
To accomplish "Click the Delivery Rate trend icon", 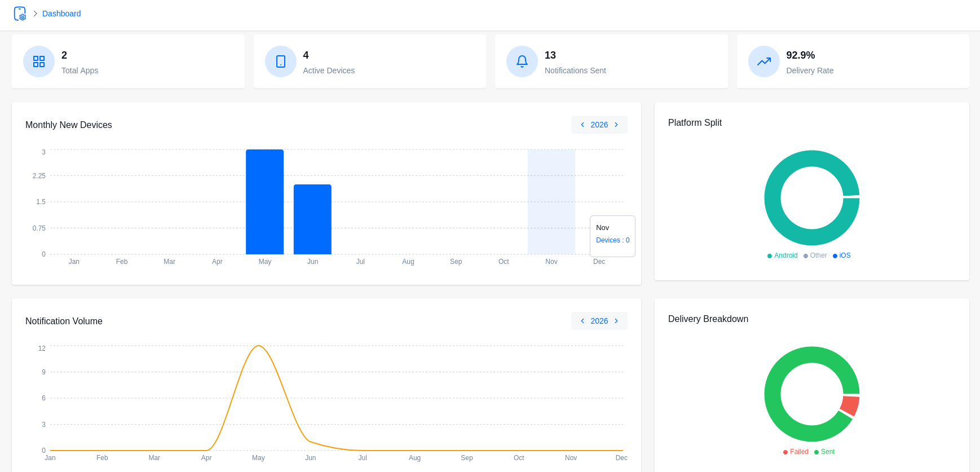I will pos(764,61).
